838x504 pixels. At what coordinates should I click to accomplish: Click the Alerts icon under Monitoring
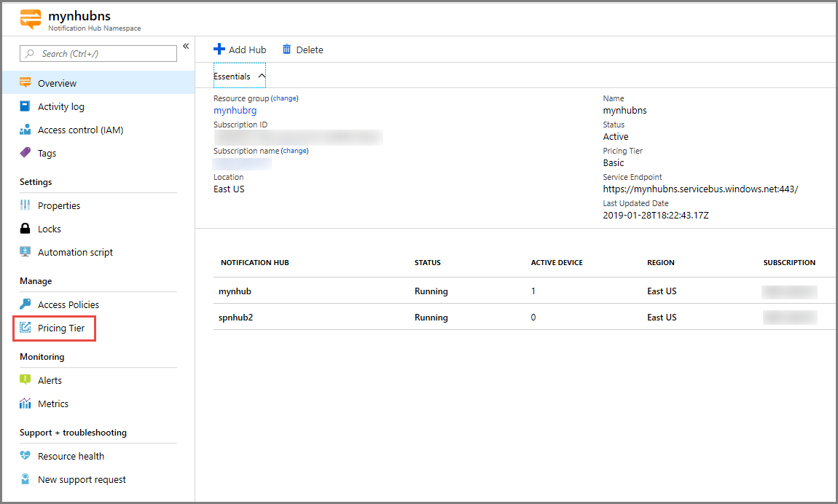coord(26,380)
